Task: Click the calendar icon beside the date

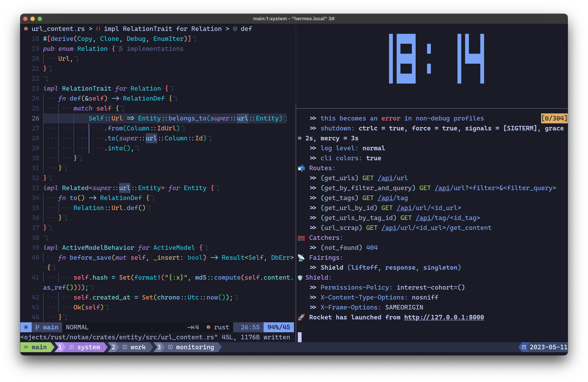Action: click(x=524, y=347)
